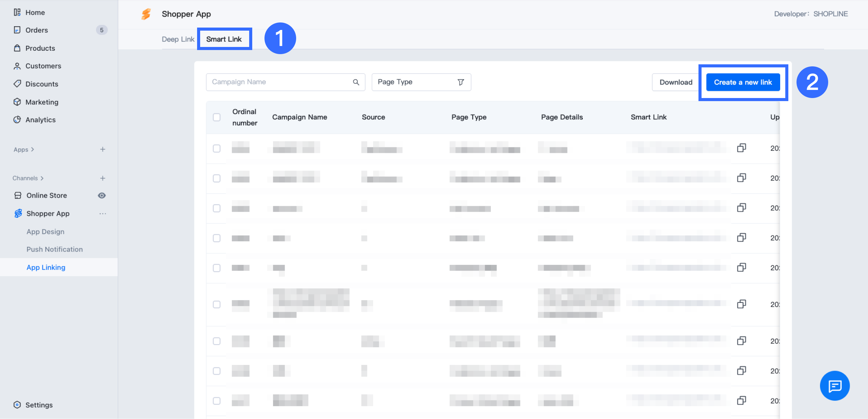This screenshot has width=868, height=419.
Task: Check the select-all checkbox in table header
Action: pyautogui.click(x=216, y=117)
